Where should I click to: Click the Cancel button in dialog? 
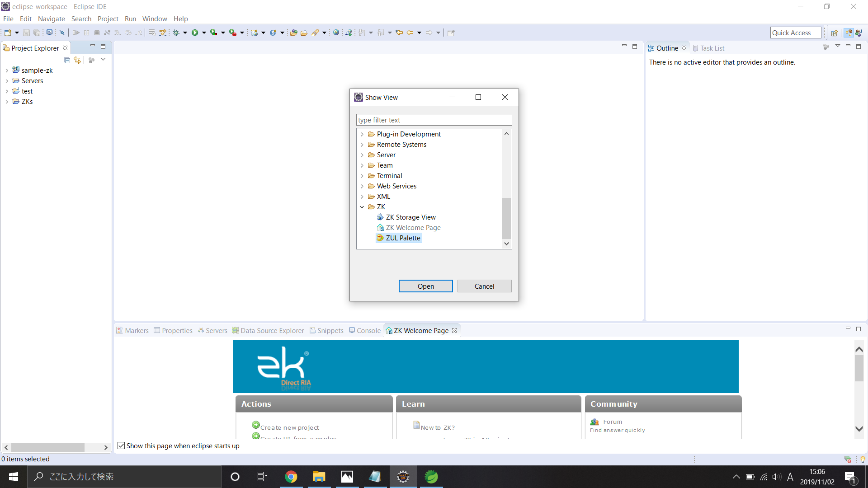pos(484,286)
